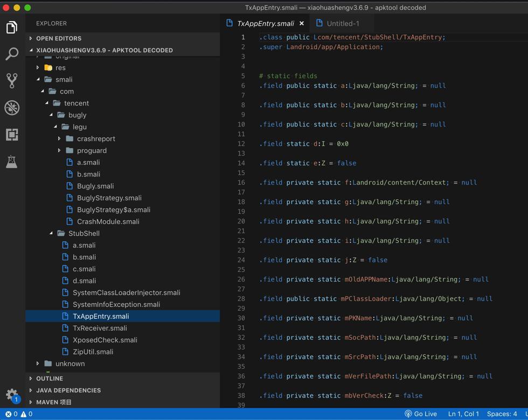Open the Extensions view icon
The height and width of the screenshot is (420, 528).
(x=12, y=135)
